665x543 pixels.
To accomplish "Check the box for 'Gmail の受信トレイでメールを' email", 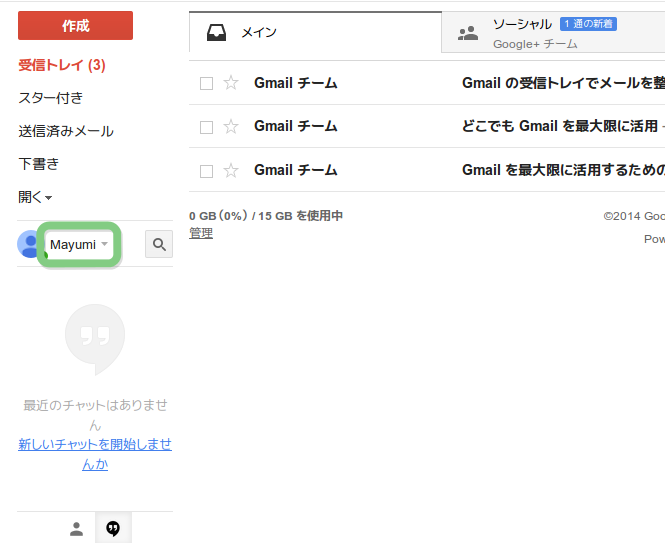I will tap(207, 83).
